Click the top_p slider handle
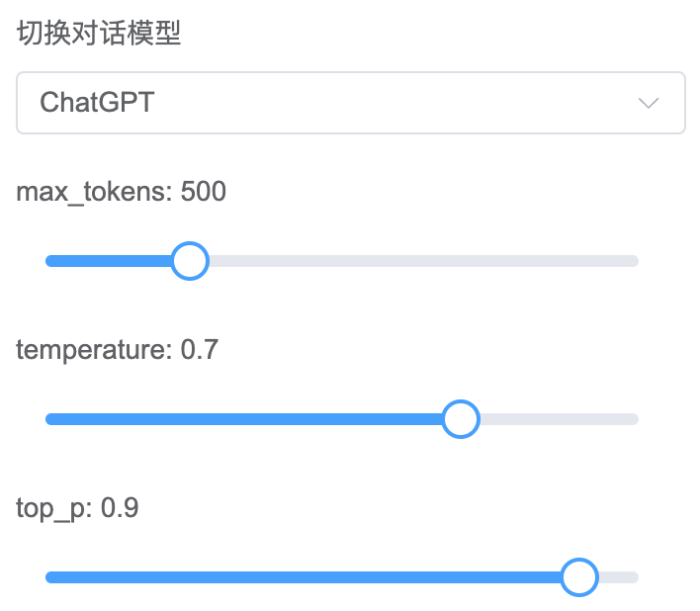The height and width of the screenshot is (611, 700). 579,577
